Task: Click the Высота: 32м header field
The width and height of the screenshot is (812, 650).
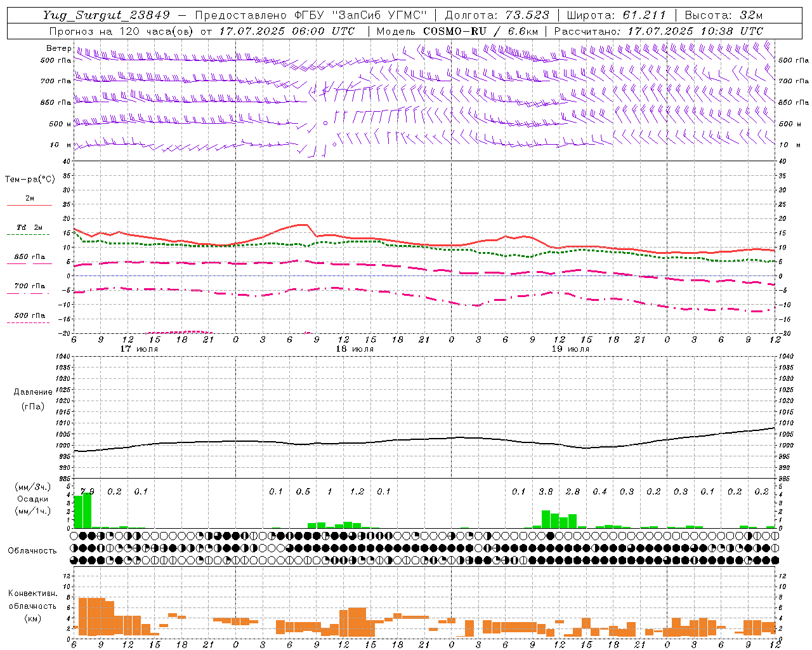Action: click(724, 15)
